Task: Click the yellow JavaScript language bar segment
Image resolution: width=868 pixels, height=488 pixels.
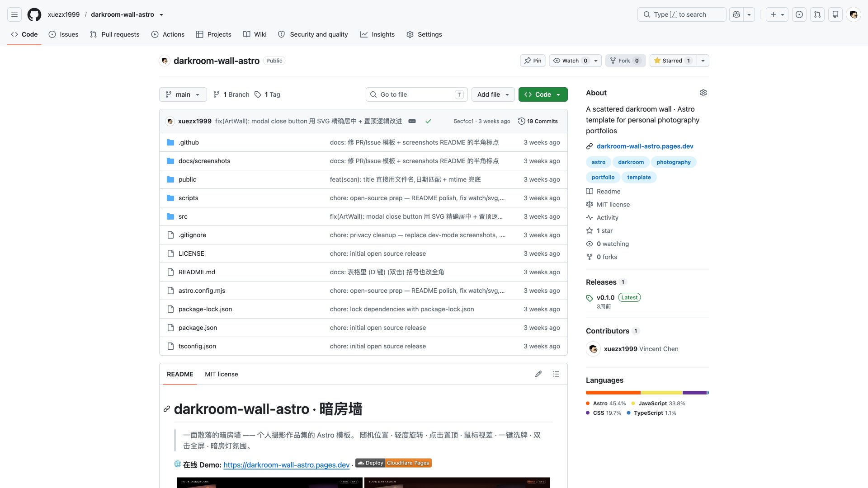Action: (662, 393)
